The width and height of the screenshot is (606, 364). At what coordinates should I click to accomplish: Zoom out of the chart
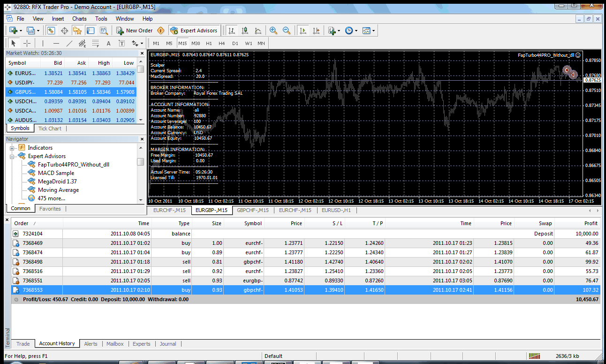tap(287, 30)
